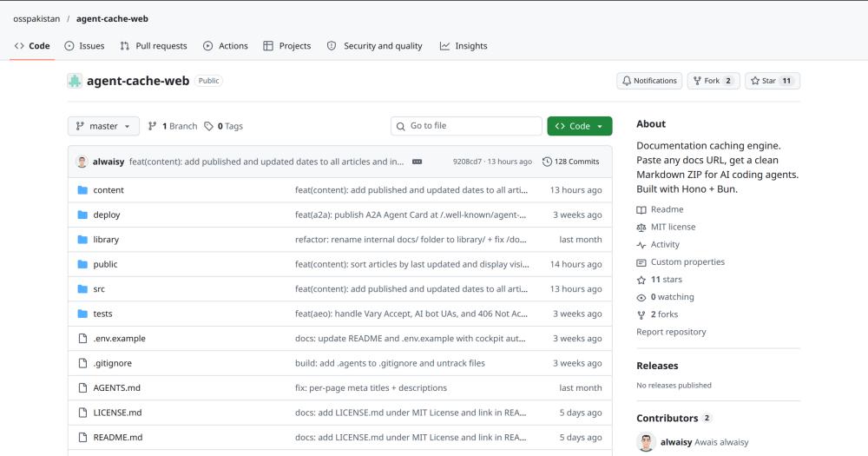
Task: Open the Projects tab
Action: pyautogui.click(x=286, y=46)
